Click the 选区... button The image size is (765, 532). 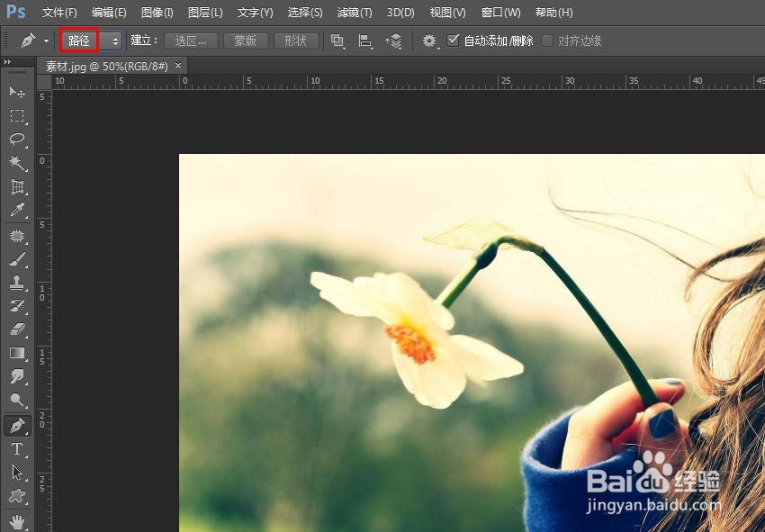point(190,41)
